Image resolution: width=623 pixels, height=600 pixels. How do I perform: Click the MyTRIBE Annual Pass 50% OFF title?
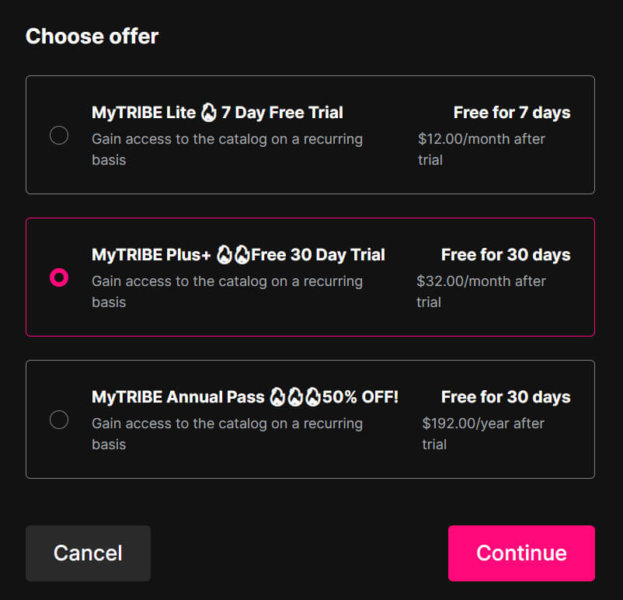click(x=245, y=397)
